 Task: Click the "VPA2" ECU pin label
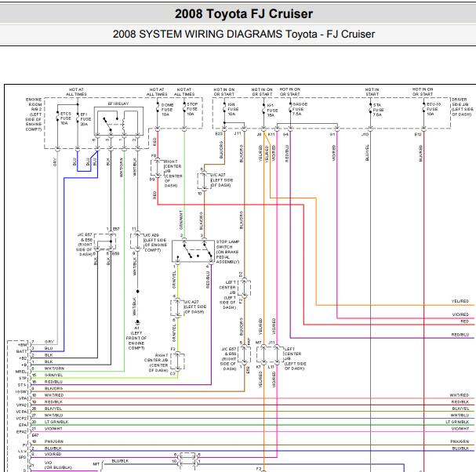(21, 405)
